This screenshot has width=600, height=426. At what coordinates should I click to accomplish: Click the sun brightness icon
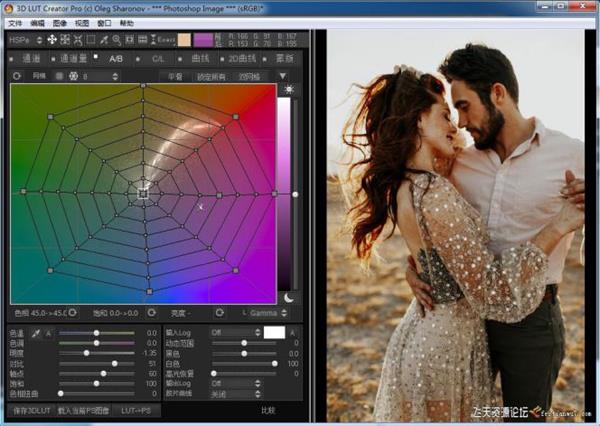290,90
